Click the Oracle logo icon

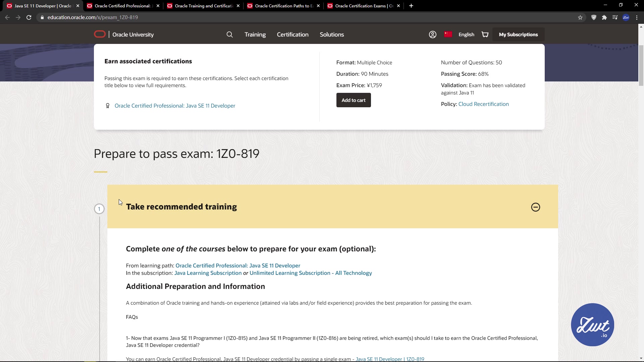(100, 34)
